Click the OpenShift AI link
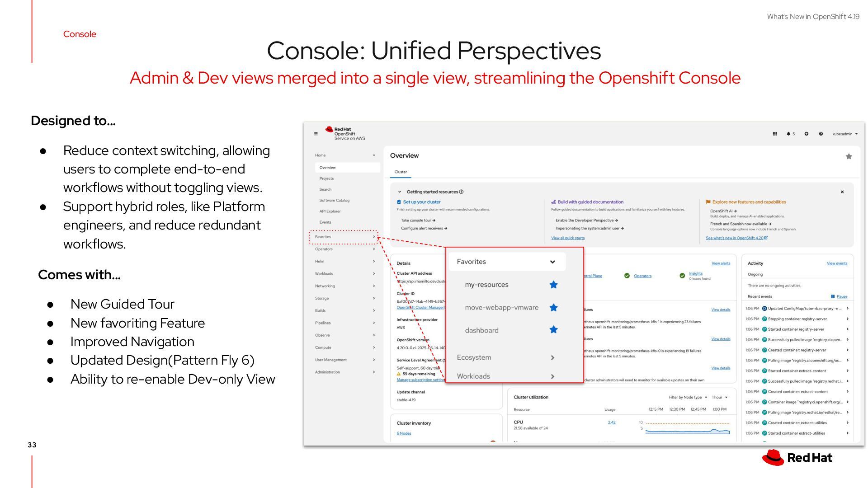 tap(723, 211)
